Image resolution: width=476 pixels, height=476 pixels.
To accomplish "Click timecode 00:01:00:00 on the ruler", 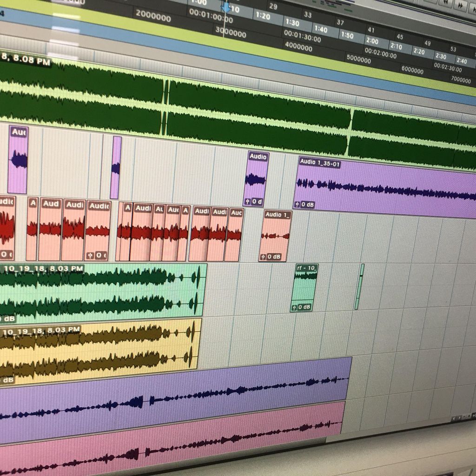I will [x=211, y=16].
